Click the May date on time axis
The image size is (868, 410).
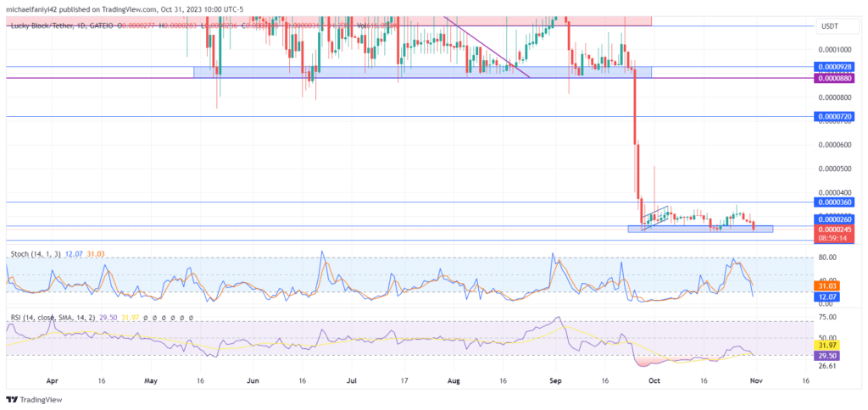pos(151,381)
